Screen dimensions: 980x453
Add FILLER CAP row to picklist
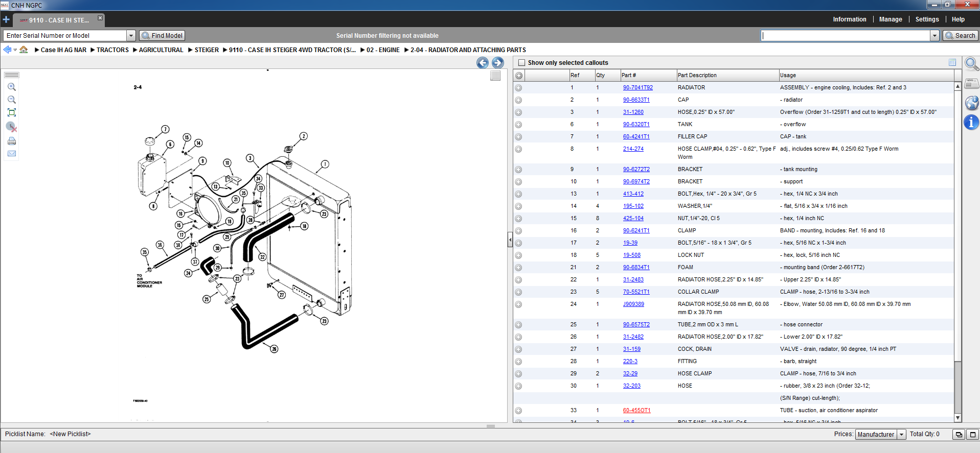pyautogui.click(x=518, y=137)
